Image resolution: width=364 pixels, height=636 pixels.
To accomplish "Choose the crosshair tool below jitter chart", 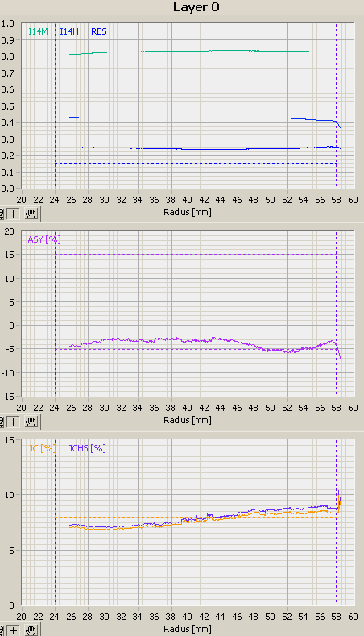I will tap(14, 630).
